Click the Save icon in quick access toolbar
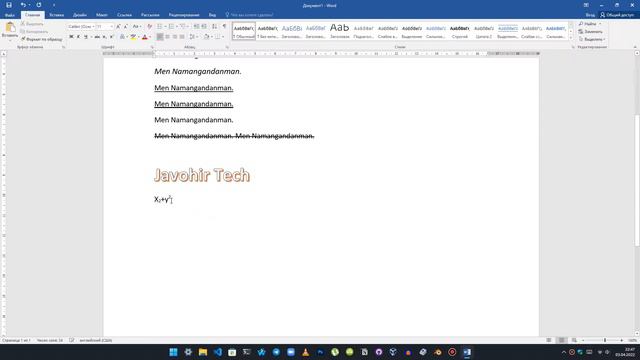The image size is (640, 360). click(x=9, y=5)
